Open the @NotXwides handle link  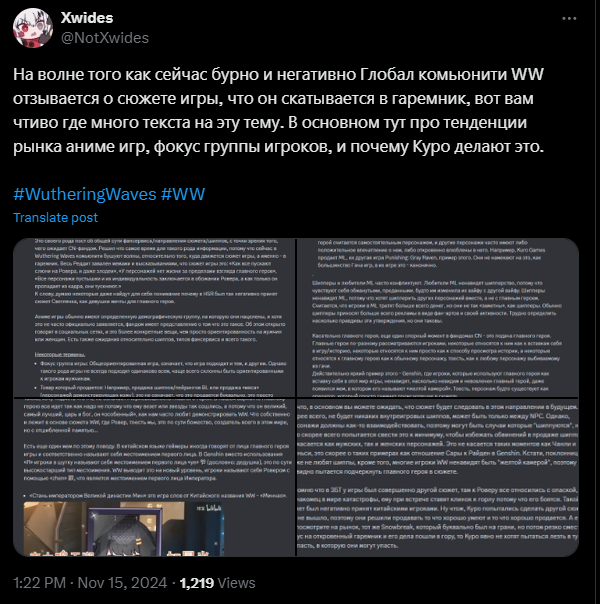pos(105,38)
